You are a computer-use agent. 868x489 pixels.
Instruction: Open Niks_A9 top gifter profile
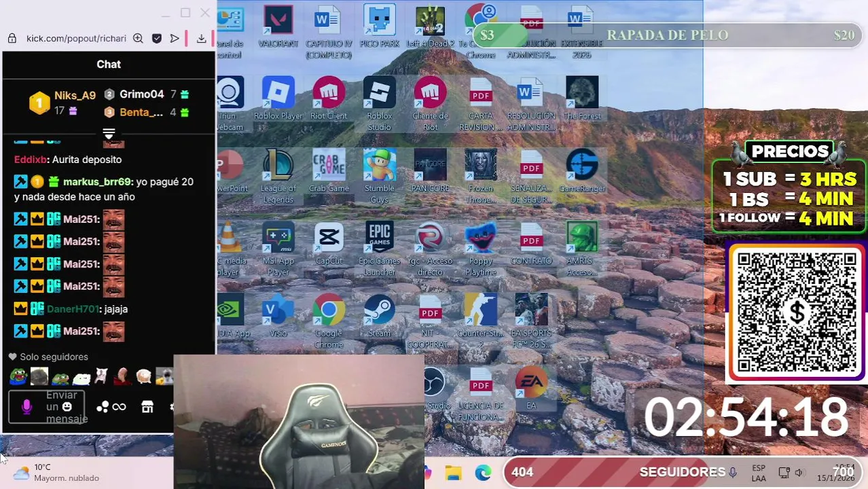[x=75, y=96]
